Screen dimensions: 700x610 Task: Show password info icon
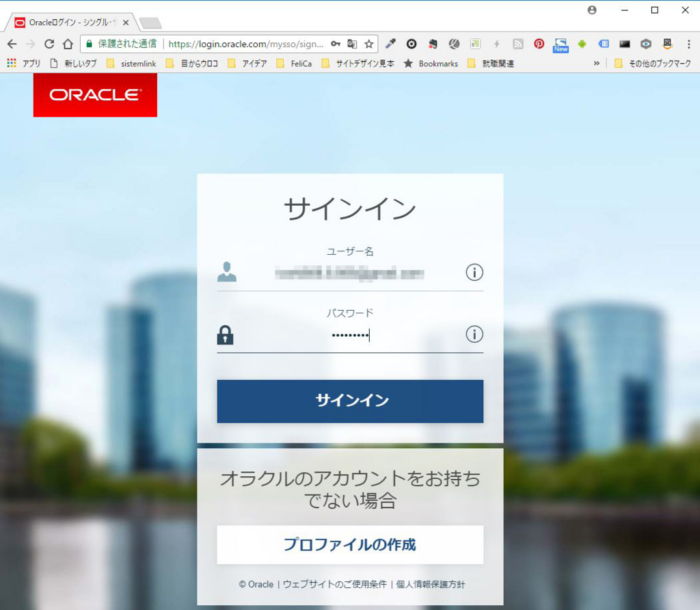(474, 334)
